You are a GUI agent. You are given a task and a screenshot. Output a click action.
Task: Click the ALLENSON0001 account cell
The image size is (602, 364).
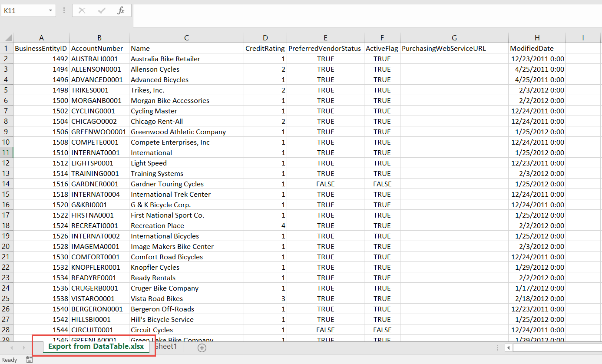click(99, 69)
